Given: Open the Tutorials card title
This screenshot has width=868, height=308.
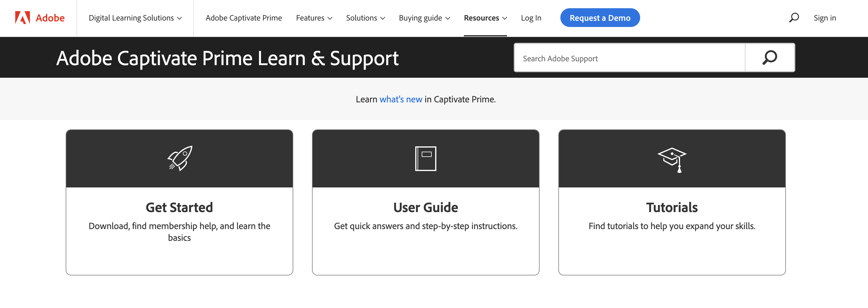Looking at the screenshot, I should [x=672, y=207].
